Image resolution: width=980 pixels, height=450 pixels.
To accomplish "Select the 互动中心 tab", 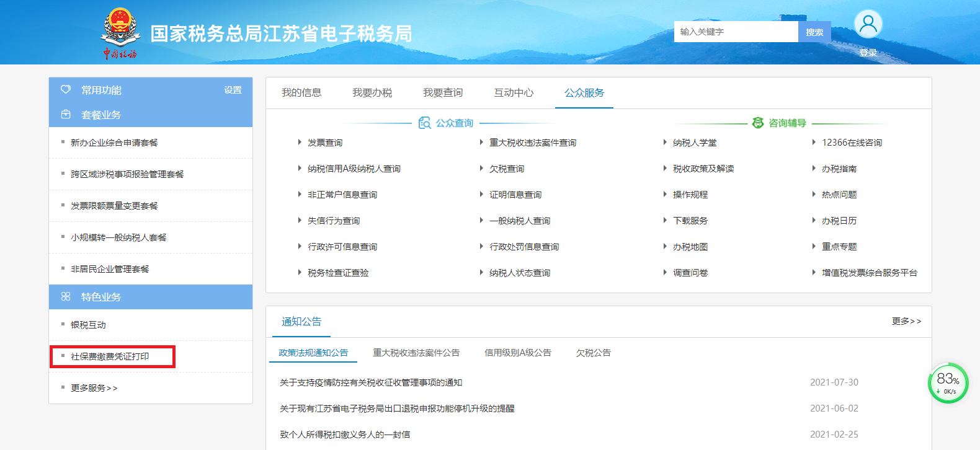I will 514,93.
